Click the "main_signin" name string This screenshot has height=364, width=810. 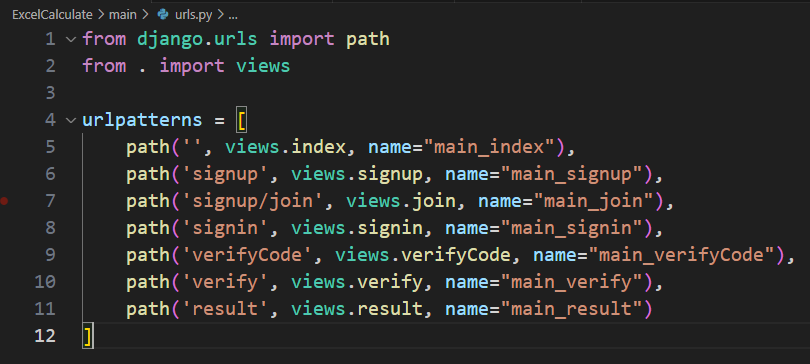point(571,228)
